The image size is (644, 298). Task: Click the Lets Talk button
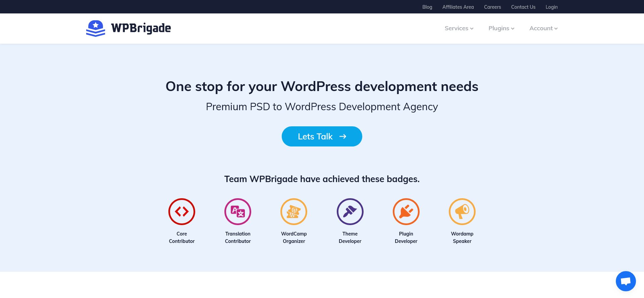(322, 136)
